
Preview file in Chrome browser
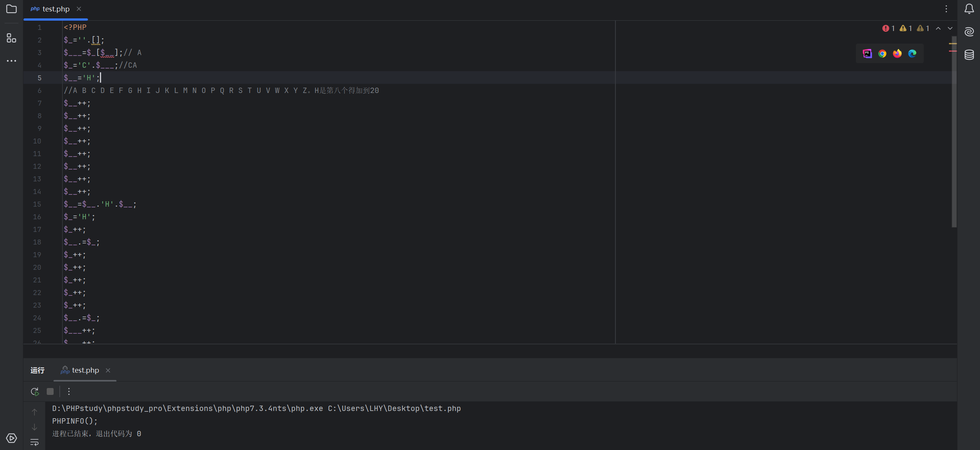click(x=882, y=54)
